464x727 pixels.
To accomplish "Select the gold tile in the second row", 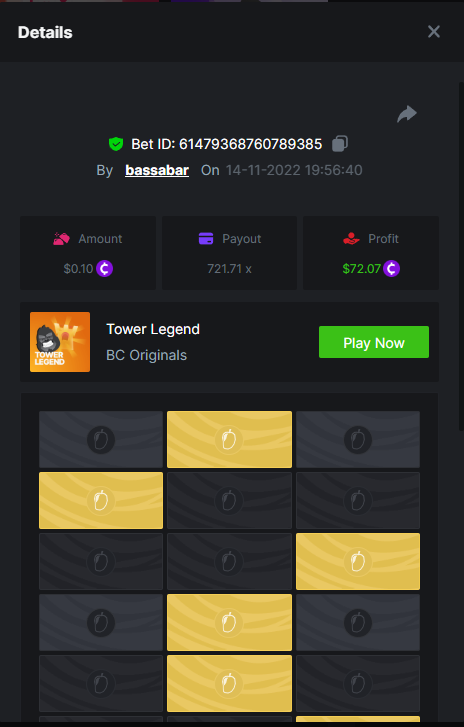I will tap(101, 500).
